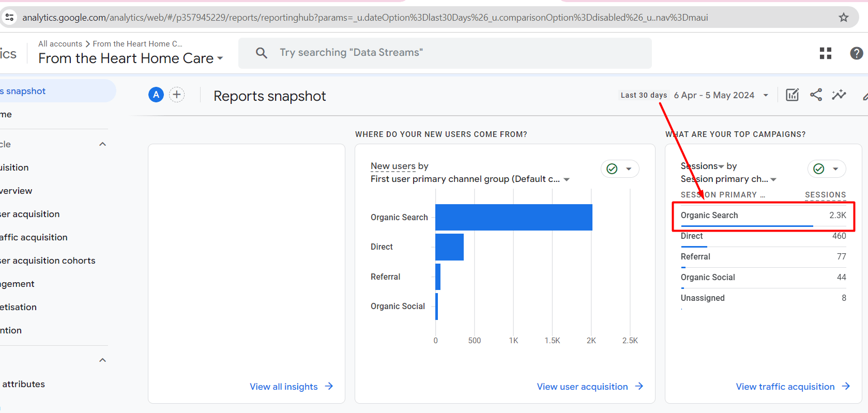
Task: Click the Direct row with 460 sessions
Action: tap(763, 237)
